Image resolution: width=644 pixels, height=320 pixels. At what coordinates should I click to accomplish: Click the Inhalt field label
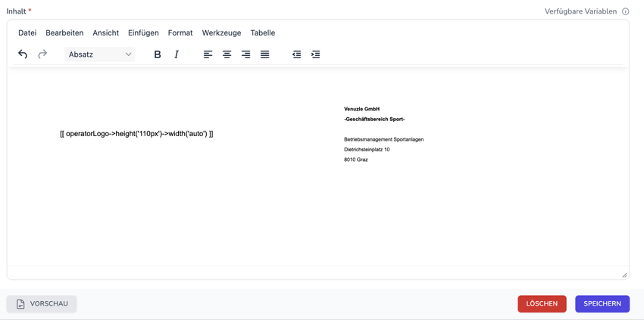(16, 11)
